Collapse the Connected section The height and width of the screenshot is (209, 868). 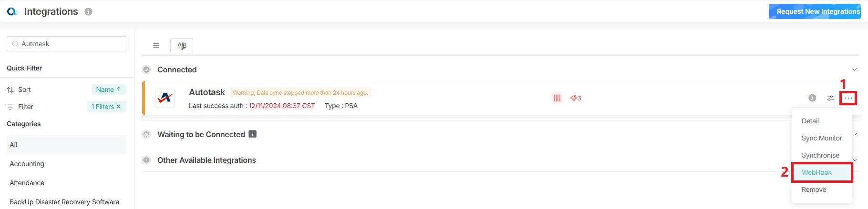pos(855,70)
